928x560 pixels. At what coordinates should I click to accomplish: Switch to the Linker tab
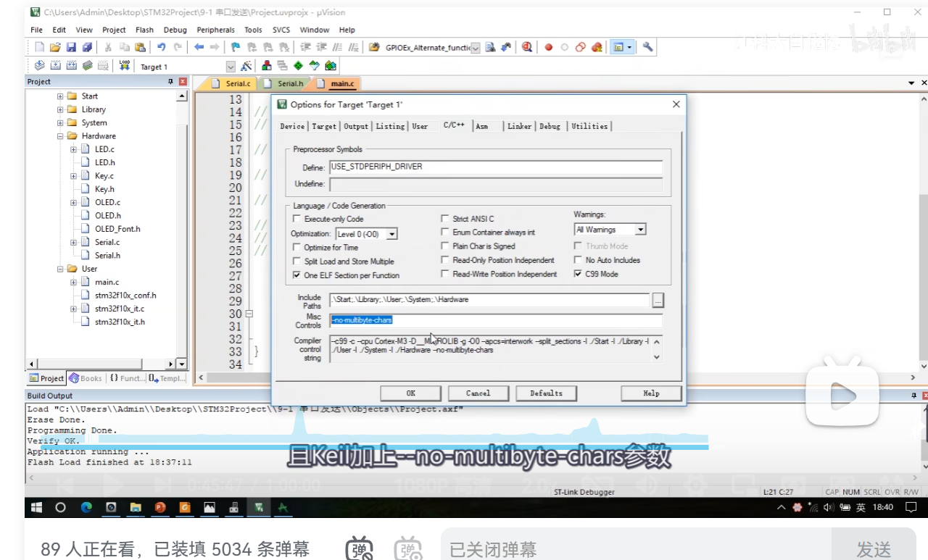pos(519,126)
